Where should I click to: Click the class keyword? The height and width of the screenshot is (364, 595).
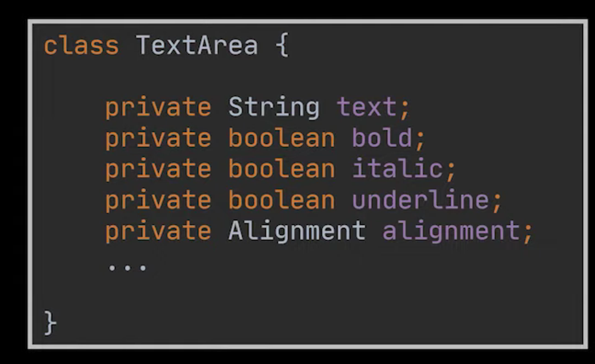tap(81, 45)
